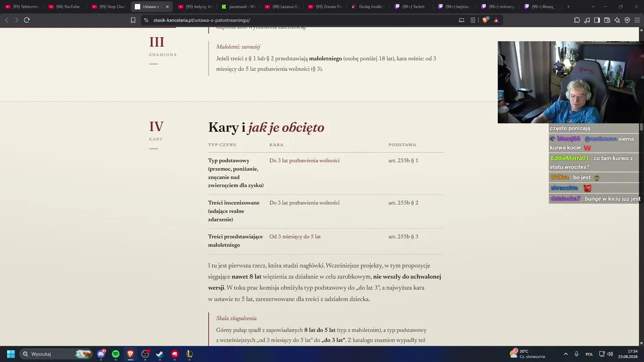The height and width of the screenshot is (362, 644).
Task: Open the Brave Wallet icon
Action: point(607,20)
